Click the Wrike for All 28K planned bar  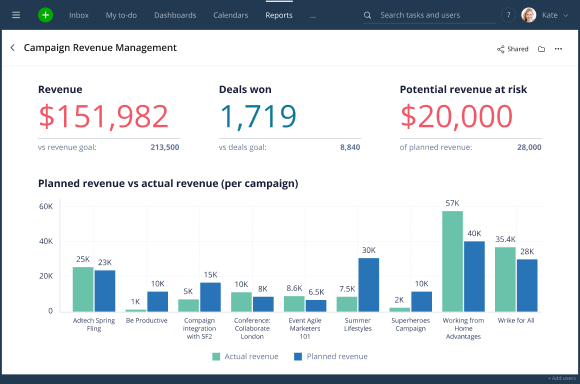(x=527, y=285)
